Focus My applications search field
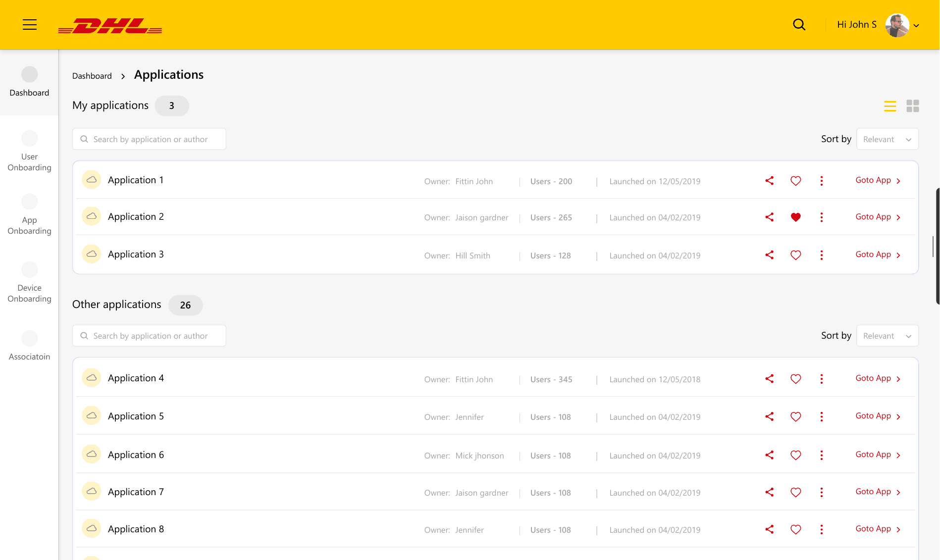The image size is (940, 560). [149, 139]
